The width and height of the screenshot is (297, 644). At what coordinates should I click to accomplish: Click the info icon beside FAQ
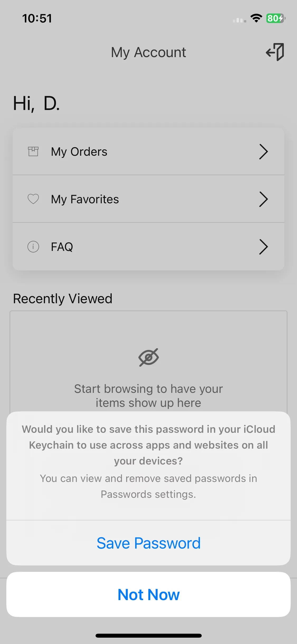33,247
